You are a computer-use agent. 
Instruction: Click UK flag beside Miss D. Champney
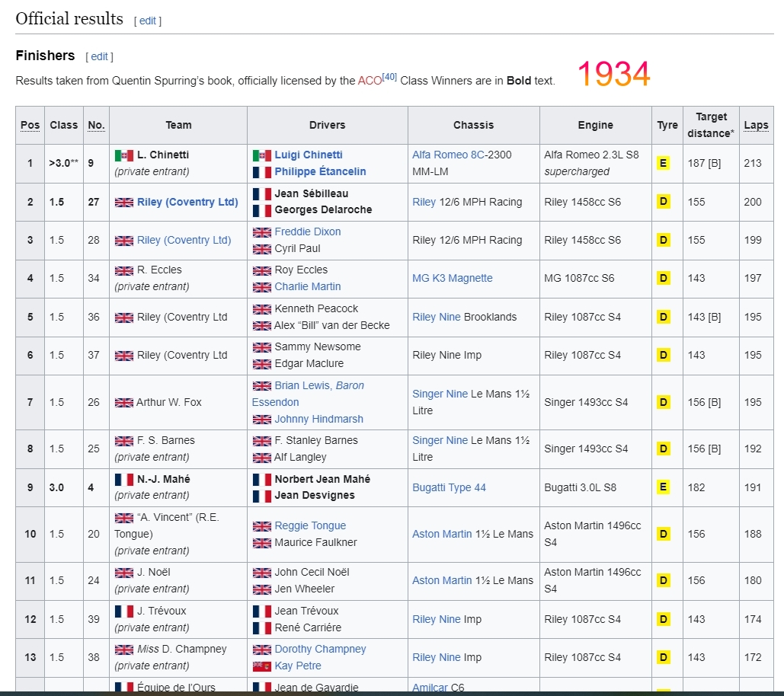(124, 650)
